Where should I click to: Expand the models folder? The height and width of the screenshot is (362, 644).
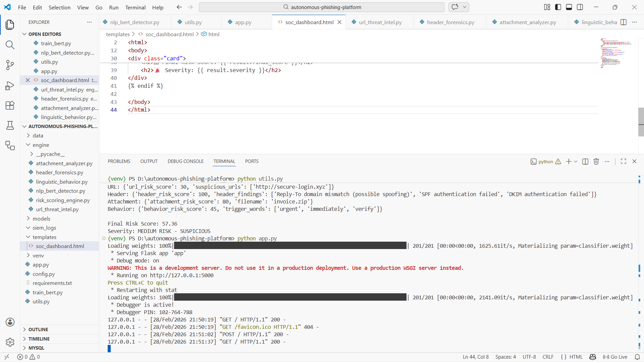coord(41,219)
